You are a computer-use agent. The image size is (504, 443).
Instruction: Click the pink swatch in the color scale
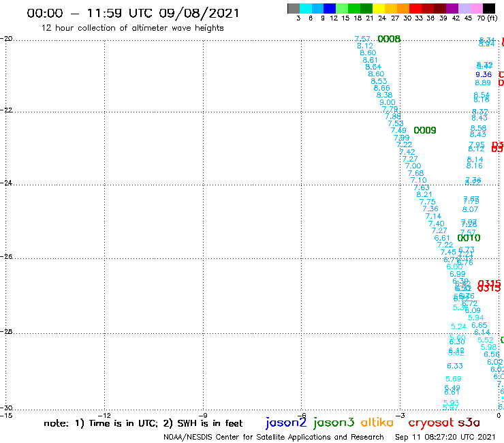click(x=477, y=8)
